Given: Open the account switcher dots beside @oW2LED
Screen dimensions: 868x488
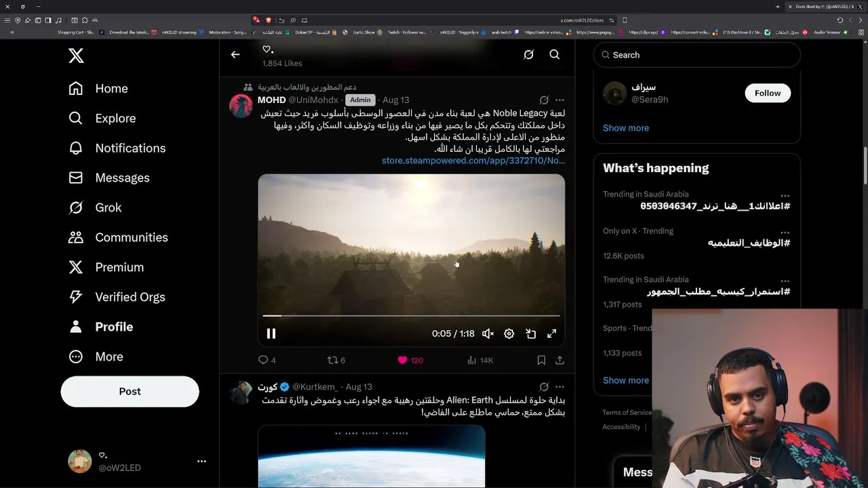Looking at the screenshot, I should tap(201, 461).
